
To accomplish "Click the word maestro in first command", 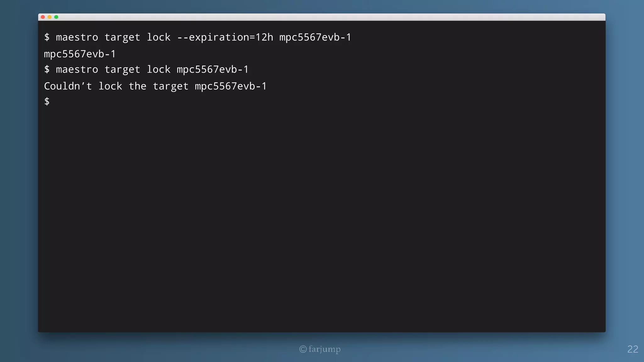I will [77, 37].
